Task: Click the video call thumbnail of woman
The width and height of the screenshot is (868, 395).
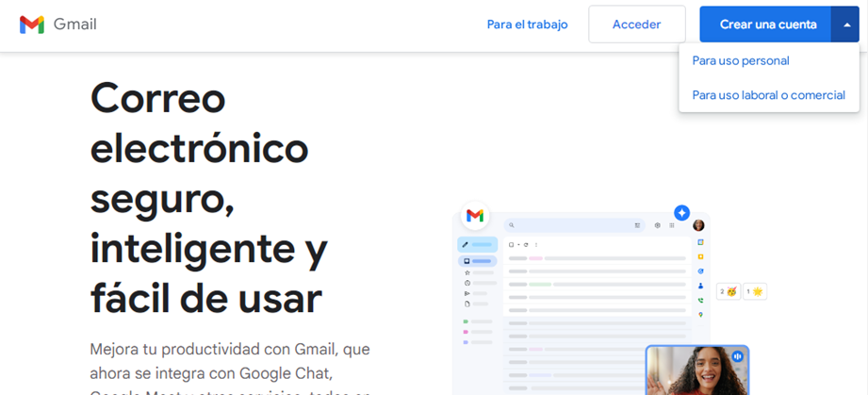Action: click(697, 370)
